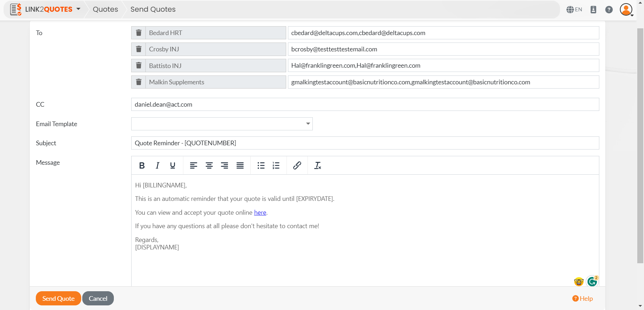644x310 pixels.
Task: Click the 'Hi [BILLINGNAME],' line in message
Action: [161, 185]
